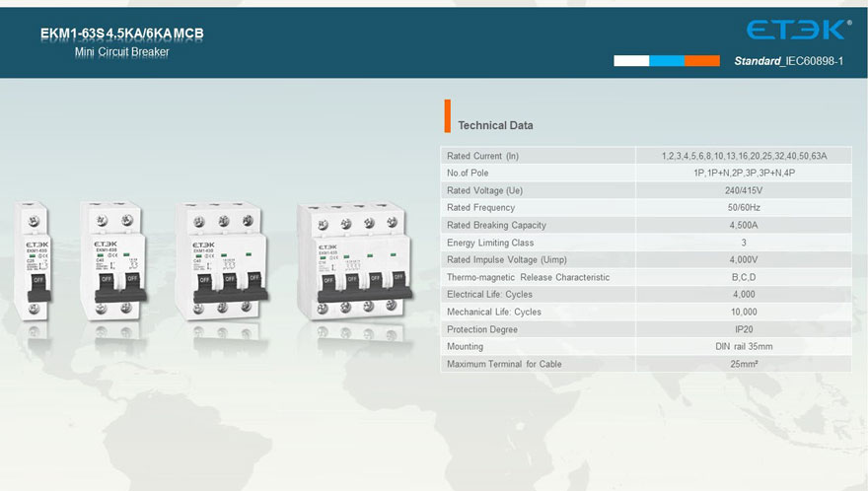Click the value 'DIN rail 35mm'
This screenshot has width=868, height=491.
[x=744, y=346]
